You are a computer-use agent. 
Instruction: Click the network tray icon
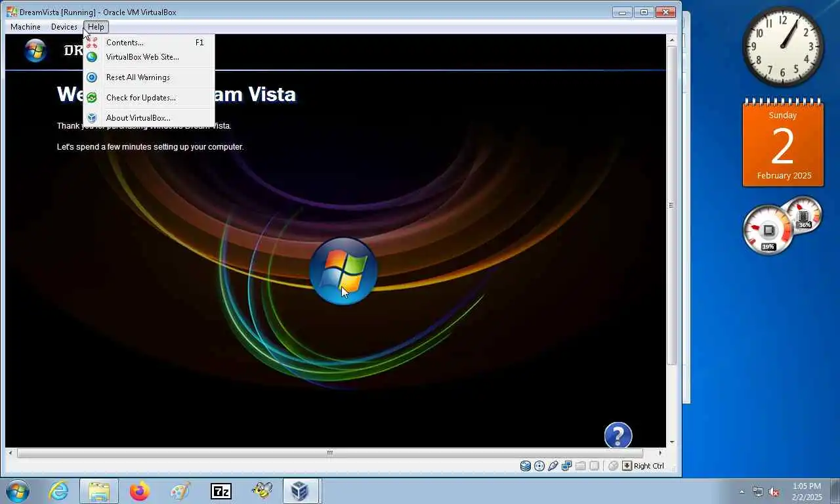click(758, 492)
